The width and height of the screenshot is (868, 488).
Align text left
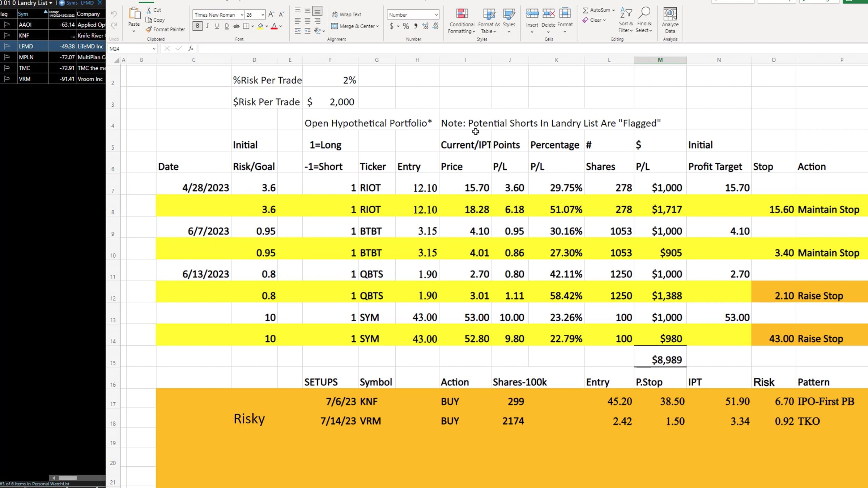[x=298, y=21]
